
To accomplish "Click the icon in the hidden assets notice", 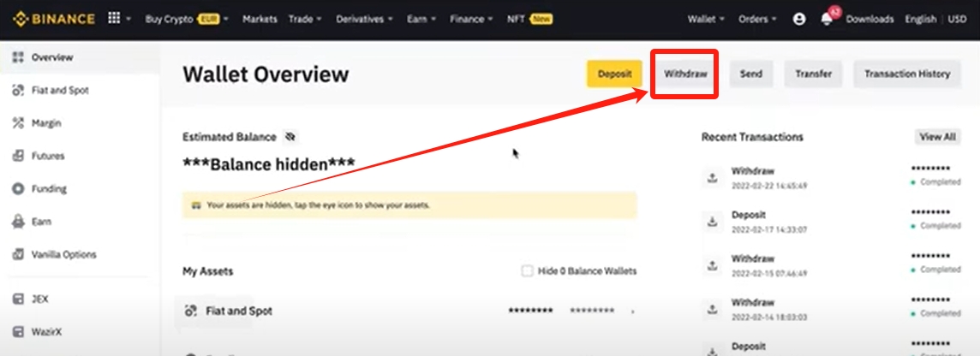I will 196,205.
